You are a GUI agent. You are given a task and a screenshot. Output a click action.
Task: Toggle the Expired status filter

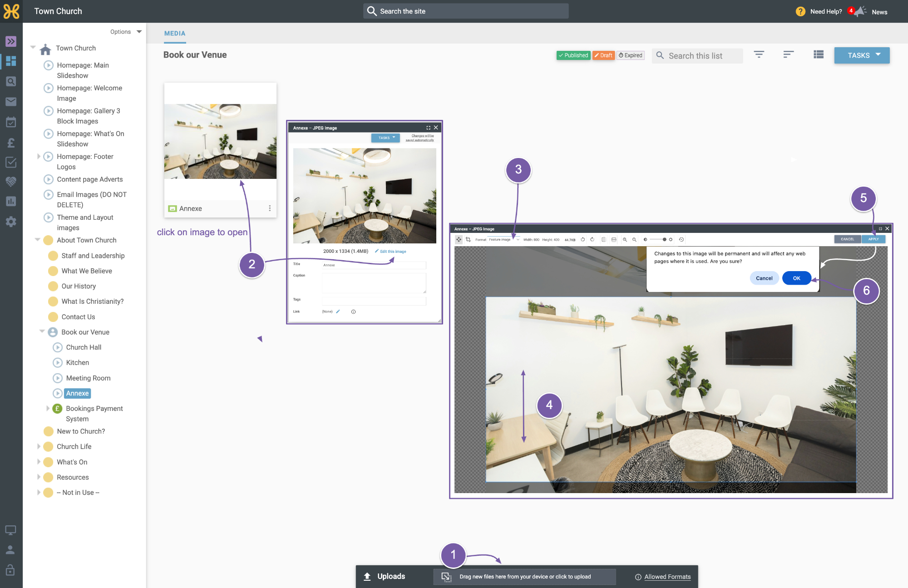(x=631, y=55)
